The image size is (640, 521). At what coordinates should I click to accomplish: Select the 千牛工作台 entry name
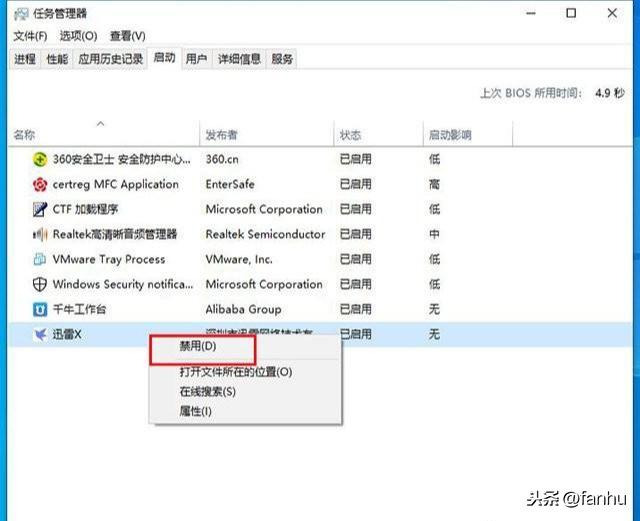coord(79,309)
